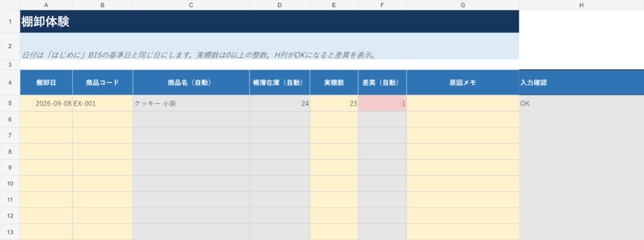Select the date cell 2026-09-08
The image size is (644, 240).
click(46, 104)
